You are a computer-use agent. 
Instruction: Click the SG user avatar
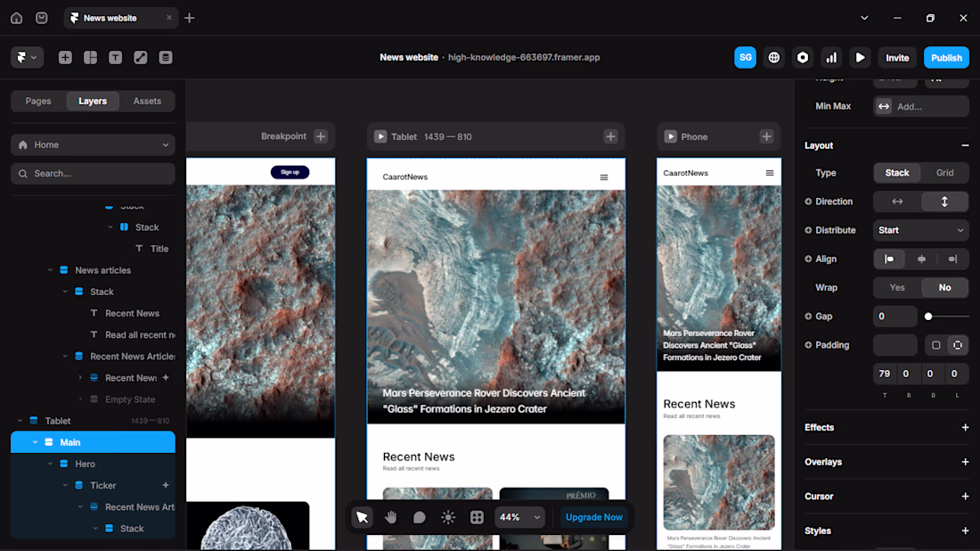coord(745,58)
